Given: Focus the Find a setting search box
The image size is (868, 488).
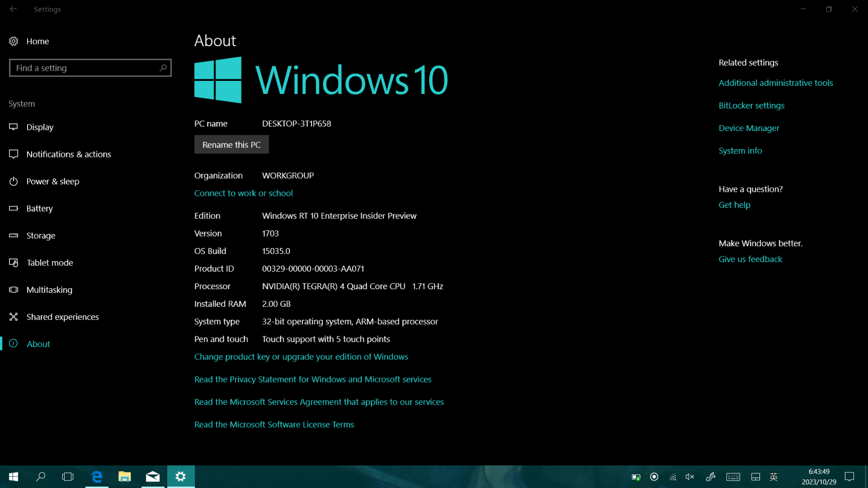Looking at the screenshot, I should (x=90, y=68).
